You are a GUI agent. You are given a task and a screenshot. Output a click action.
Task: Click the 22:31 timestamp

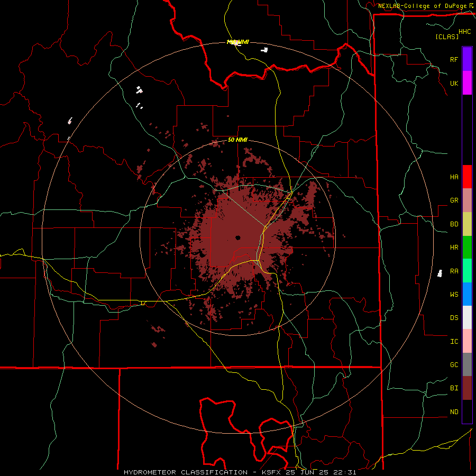coord(344,472)
